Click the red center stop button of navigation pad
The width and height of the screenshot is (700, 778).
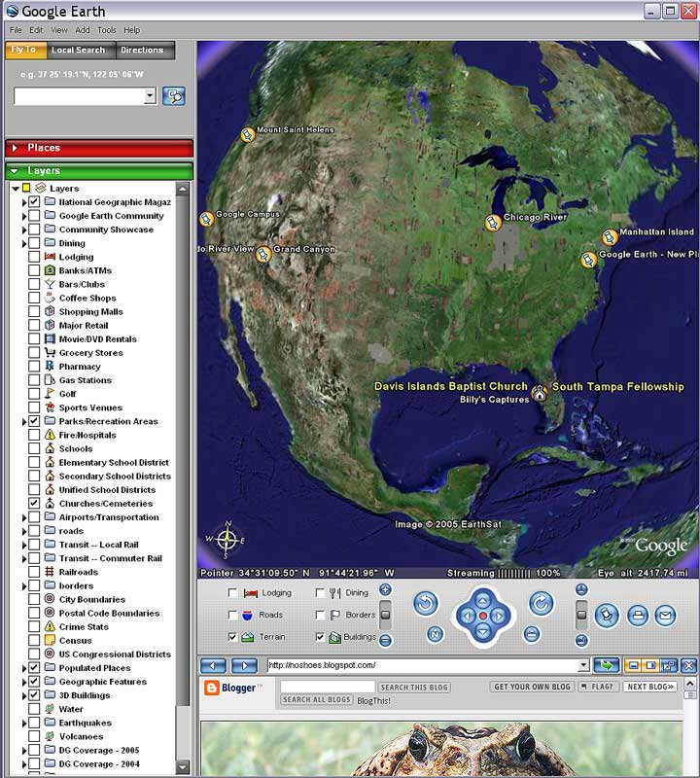[x=482, y=616]
